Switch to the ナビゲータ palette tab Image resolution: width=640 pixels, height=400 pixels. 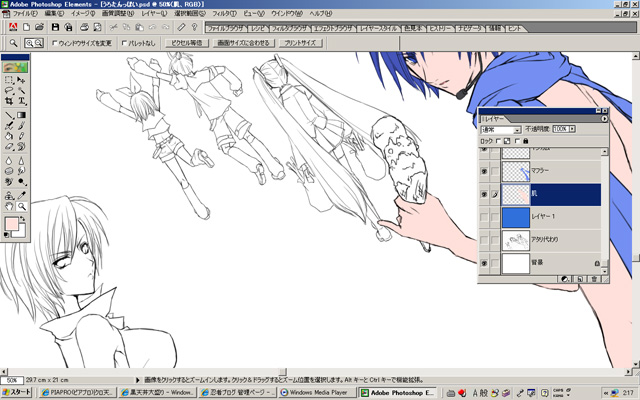point(469,29)
